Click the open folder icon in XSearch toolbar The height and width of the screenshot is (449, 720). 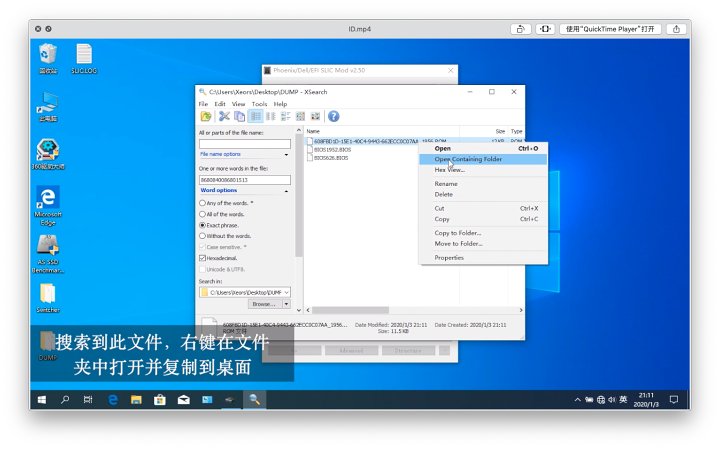point(206,116)
